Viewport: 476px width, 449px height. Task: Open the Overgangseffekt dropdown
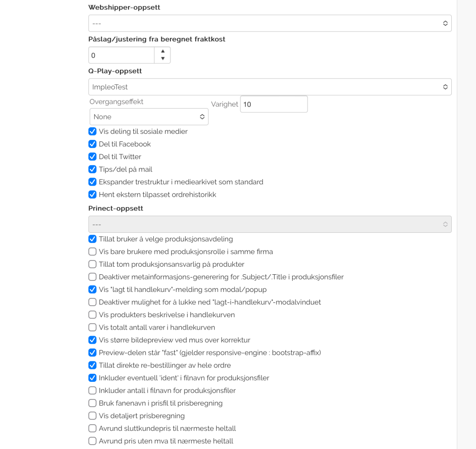149,117
